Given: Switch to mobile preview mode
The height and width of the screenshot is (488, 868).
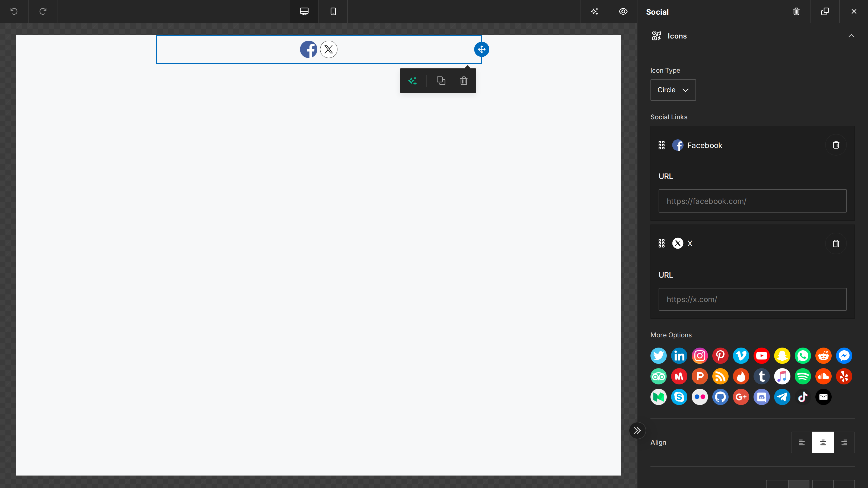Looking at the screenshot, I should point(333,11).
